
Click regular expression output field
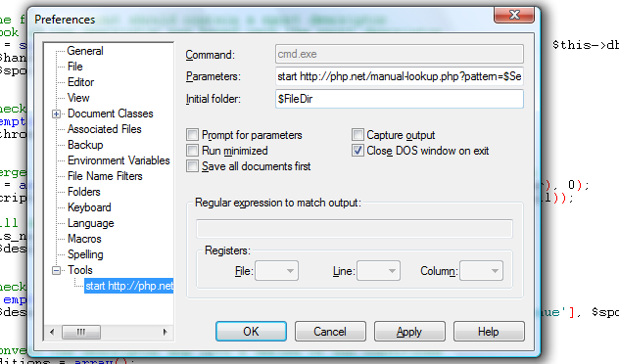coord(355,229)
